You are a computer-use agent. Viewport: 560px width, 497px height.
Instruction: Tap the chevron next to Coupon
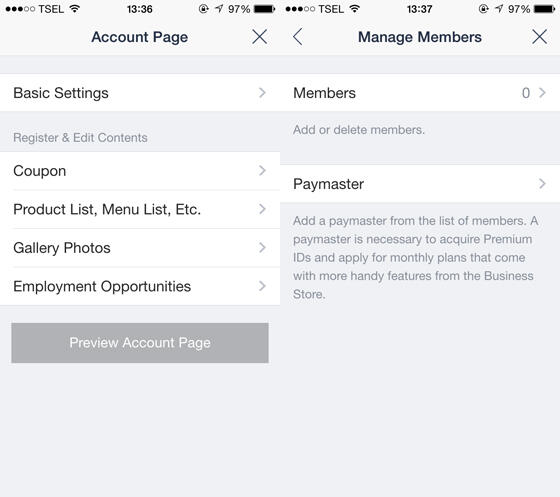click(x=262, y=171)
